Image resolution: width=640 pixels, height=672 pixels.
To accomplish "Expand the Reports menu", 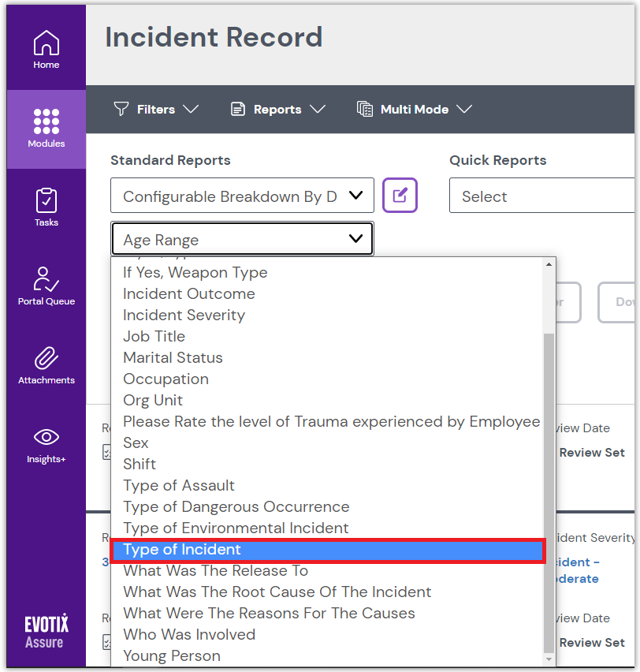I will click(x=277, y=110).
